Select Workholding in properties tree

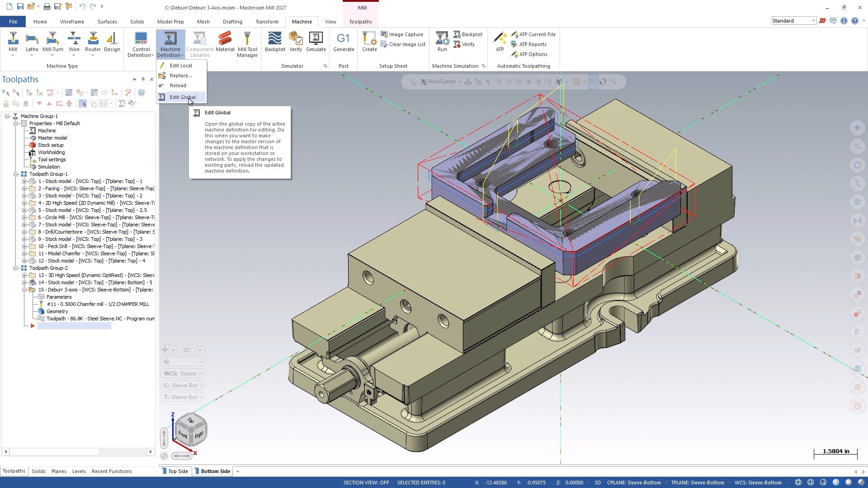click(51, 152)
